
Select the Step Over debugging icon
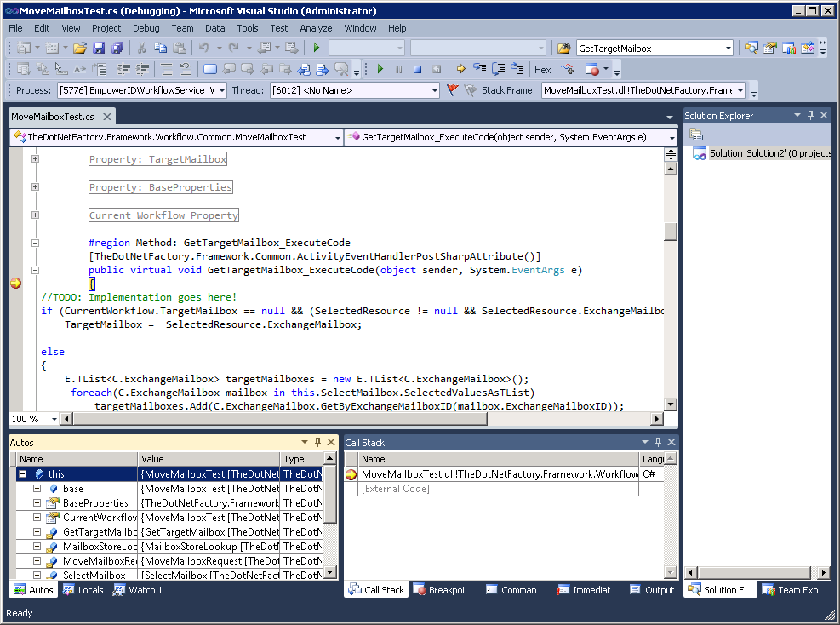[x=498, y=69]
